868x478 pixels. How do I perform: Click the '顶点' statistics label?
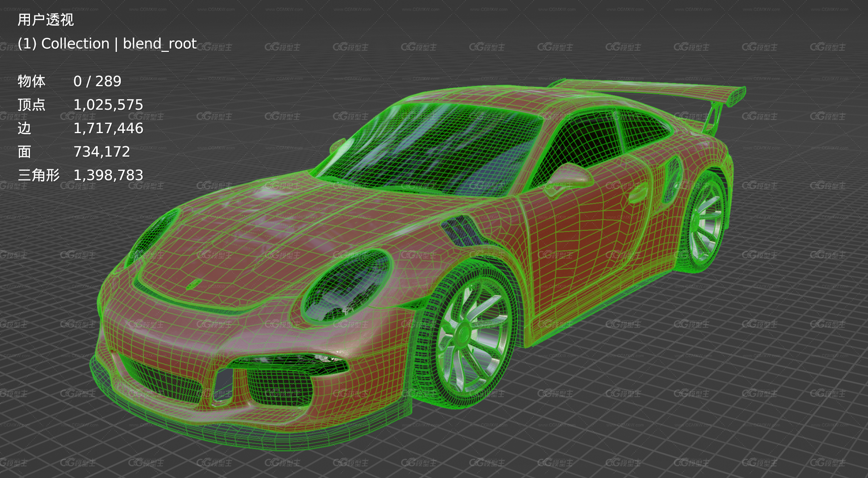[x=32, y=105]
